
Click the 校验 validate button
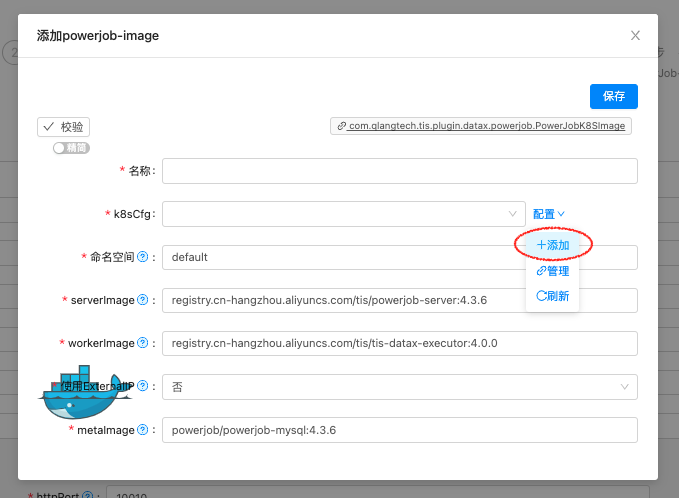point(63,127)
